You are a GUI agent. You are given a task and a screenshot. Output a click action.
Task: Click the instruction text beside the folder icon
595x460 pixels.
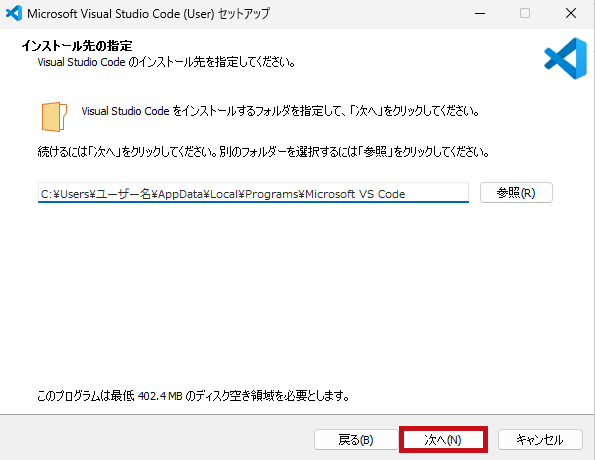(280, 111)
